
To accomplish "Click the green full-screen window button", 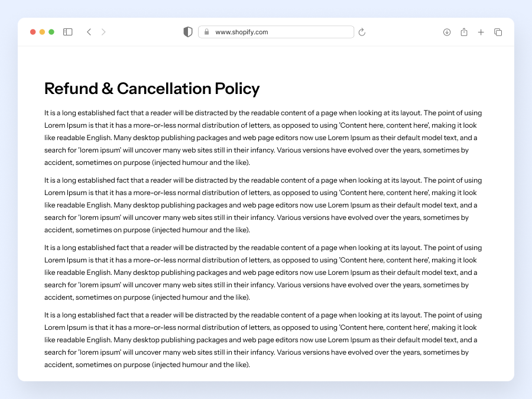I will coord(51,32).
